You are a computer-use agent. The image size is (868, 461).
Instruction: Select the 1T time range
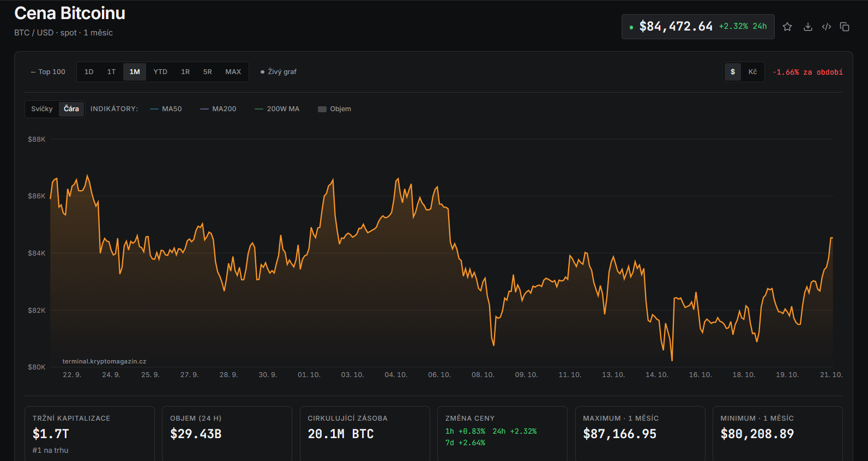(x=111, y=72)
